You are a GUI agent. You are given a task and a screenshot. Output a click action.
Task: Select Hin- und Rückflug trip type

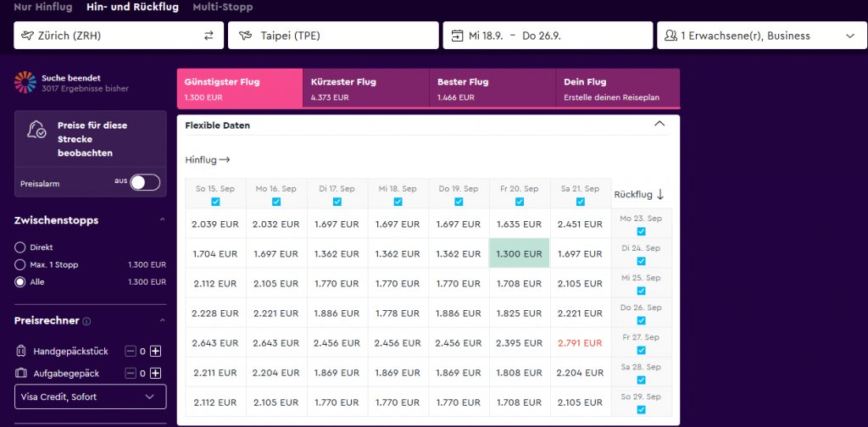coord(133,7)
